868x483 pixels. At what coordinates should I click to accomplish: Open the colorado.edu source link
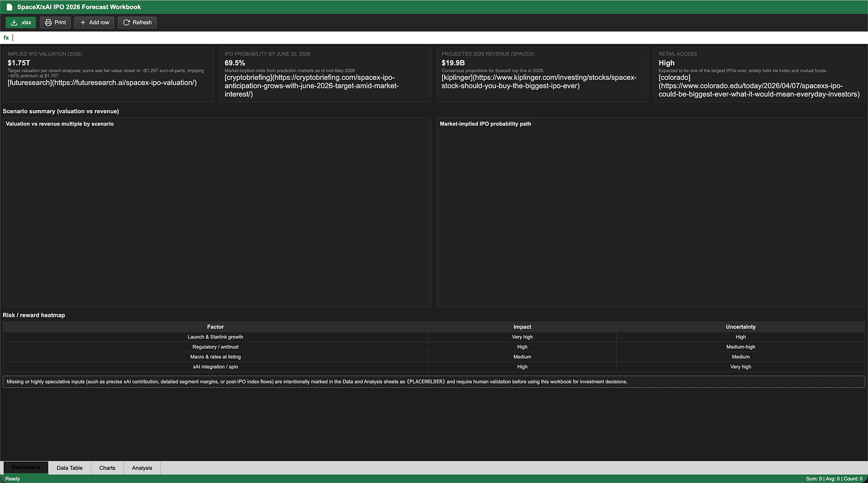pyautogui.click(x=759, y=86)
